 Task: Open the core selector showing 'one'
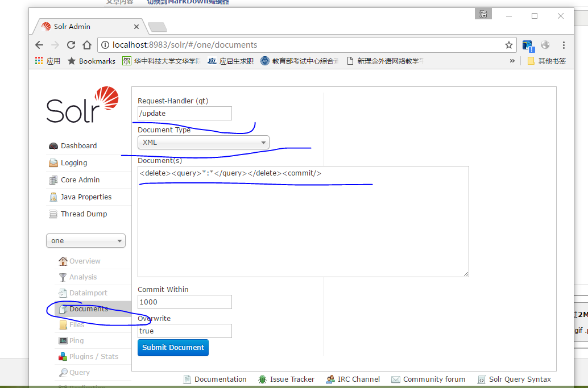click(86, 241)
